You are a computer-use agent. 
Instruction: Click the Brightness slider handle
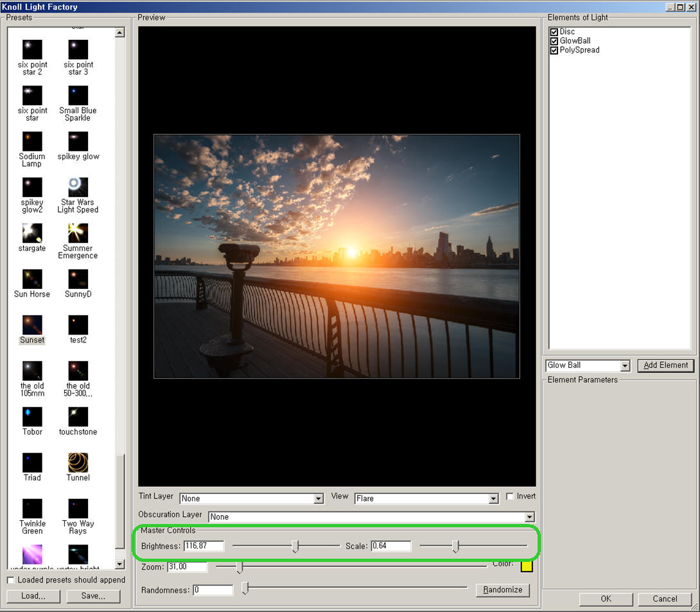[x=295, y=546]
